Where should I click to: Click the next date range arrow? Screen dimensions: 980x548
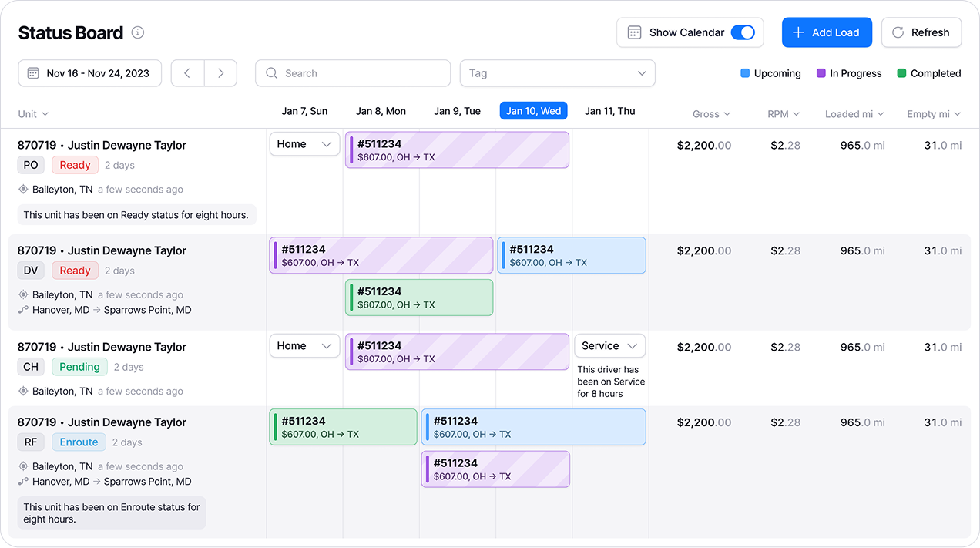[221, 73]
